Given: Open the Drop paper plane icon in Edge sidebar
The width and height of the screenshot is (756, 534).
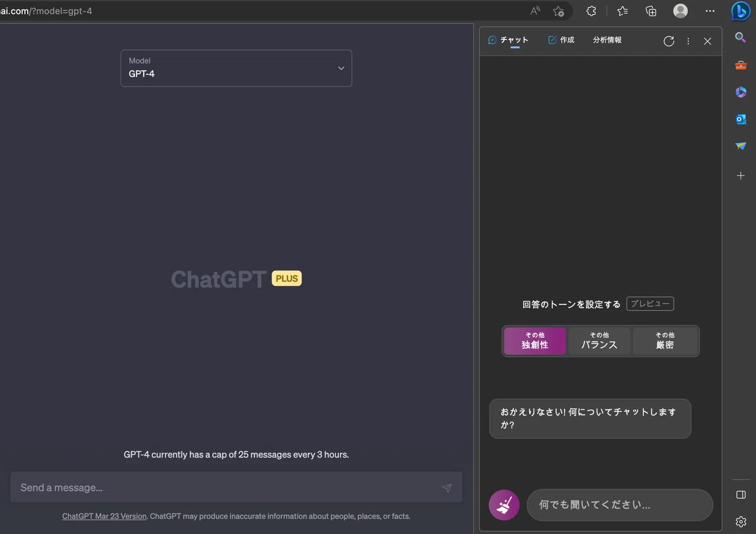Looking at the screenshot, I should 741,146.
